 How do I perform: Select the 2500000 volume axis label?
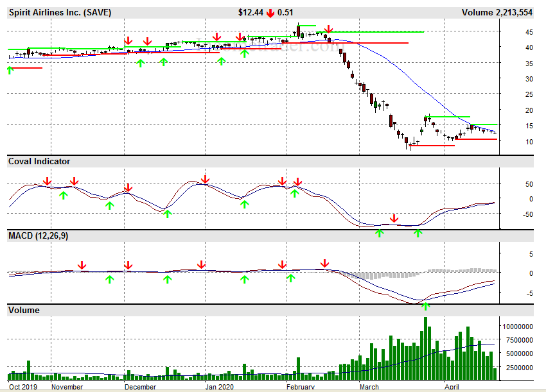[519, 368]
